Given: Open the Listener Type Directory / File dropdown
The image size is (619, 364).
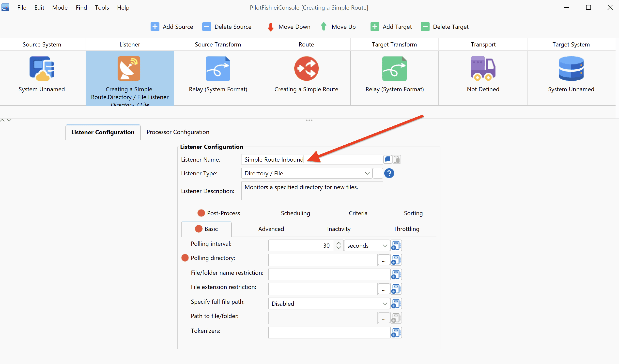Looking at the screenshot, I should click(307, 173).
